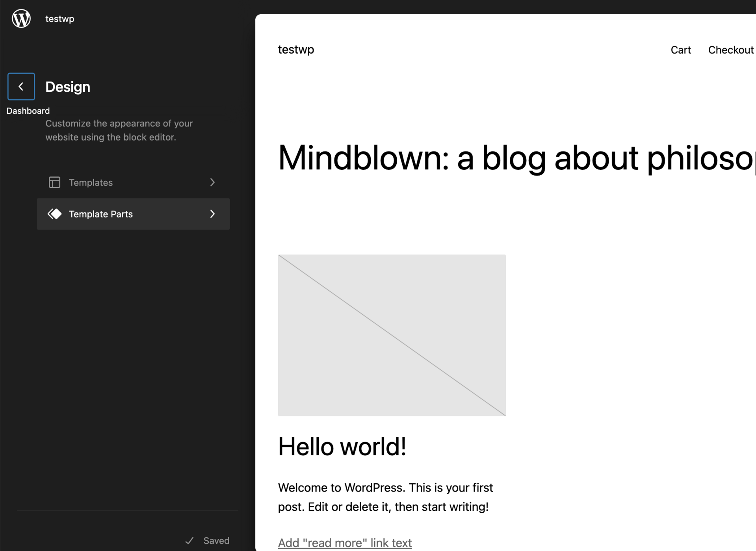This screenshot has height=551, width=756.
Task: Click the Welcome to WordPress excerpt text
Action: click(x=385, y=497)
